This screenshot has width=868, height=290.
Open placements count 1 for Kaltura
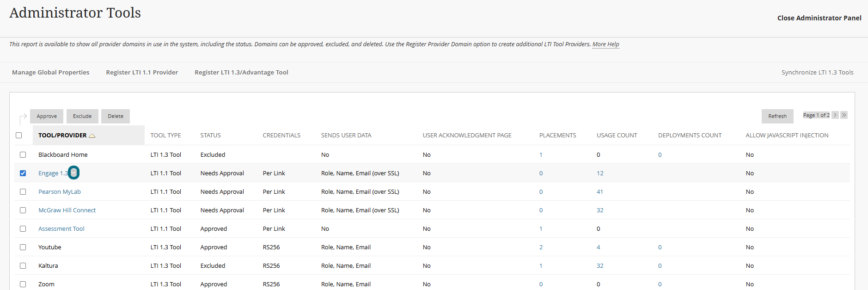[541, 265]
